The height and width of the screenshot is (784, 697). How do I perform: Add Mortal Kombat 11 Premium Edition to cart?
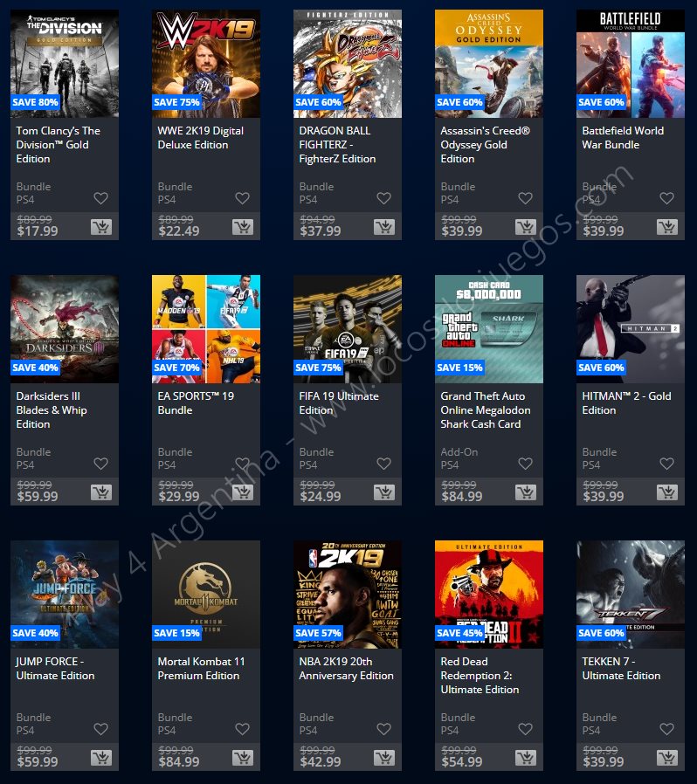tap(243, 758)
